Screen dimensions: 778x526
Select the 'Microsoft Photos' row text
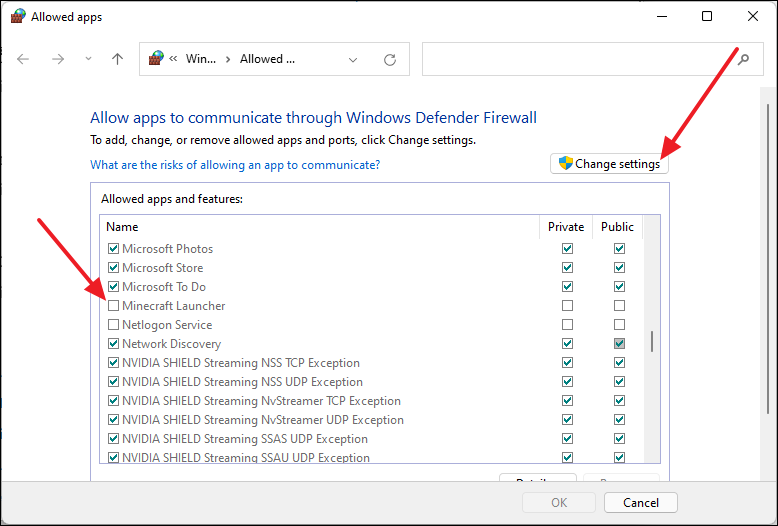point(168,249)
